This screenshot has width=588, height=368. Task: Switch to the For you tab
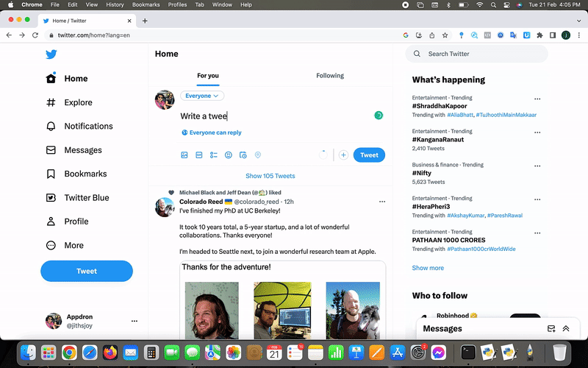point(208,76)
